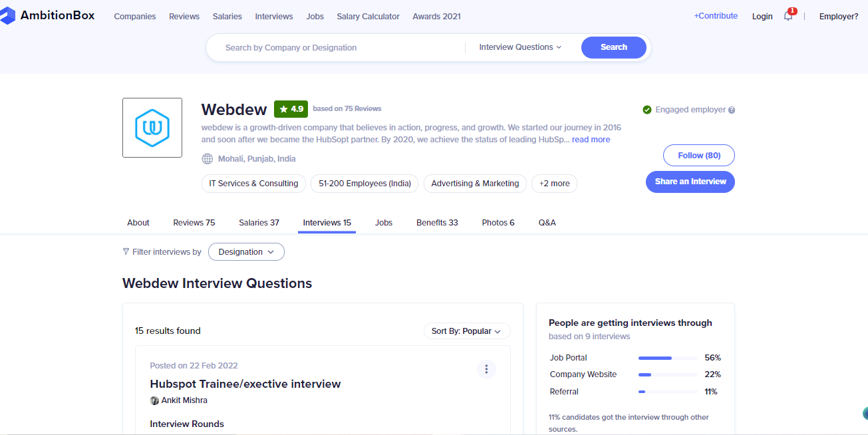This screenshot has height=435, width=868.
Task: Click the company search input field
Action: pyautogui.click(x=333, y=47)
